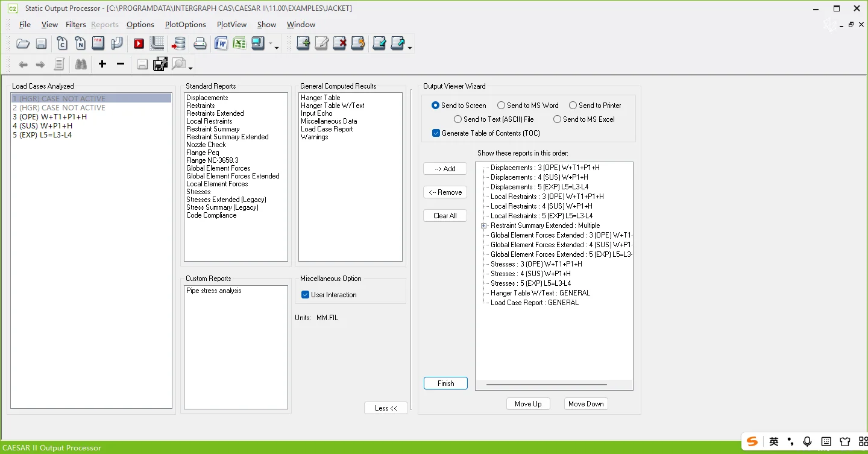
Task: Click the report icon with orange undo arrow
Action: click(358, 43)
